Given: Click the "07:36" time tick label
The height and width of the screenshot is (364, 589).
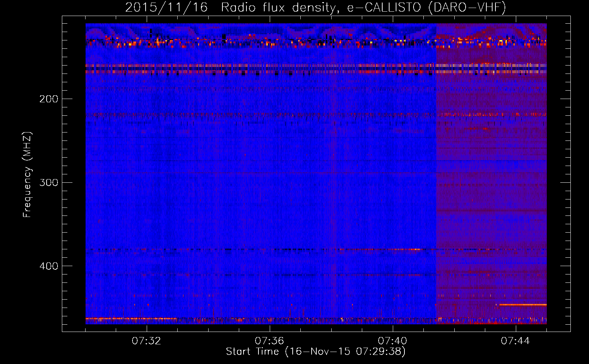Looking at the screenshot, I should coord(269,341).
